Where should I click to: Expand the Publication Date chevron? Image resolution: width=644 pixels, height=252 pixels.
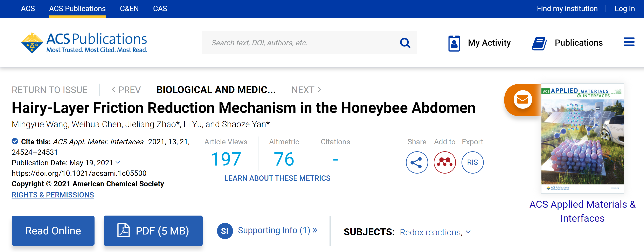click(118, 162)
